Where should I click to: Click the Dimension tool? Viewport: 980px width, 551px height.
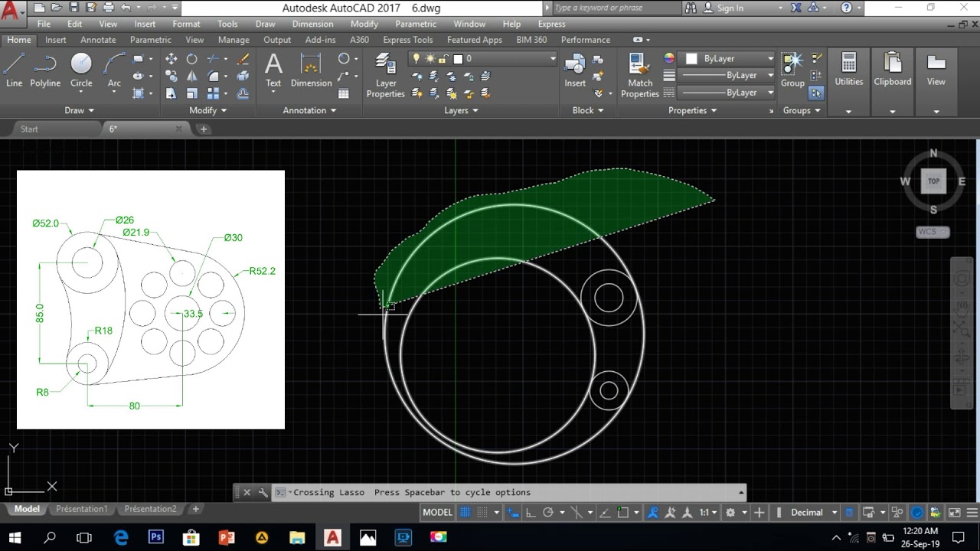[x=311, y=70]
